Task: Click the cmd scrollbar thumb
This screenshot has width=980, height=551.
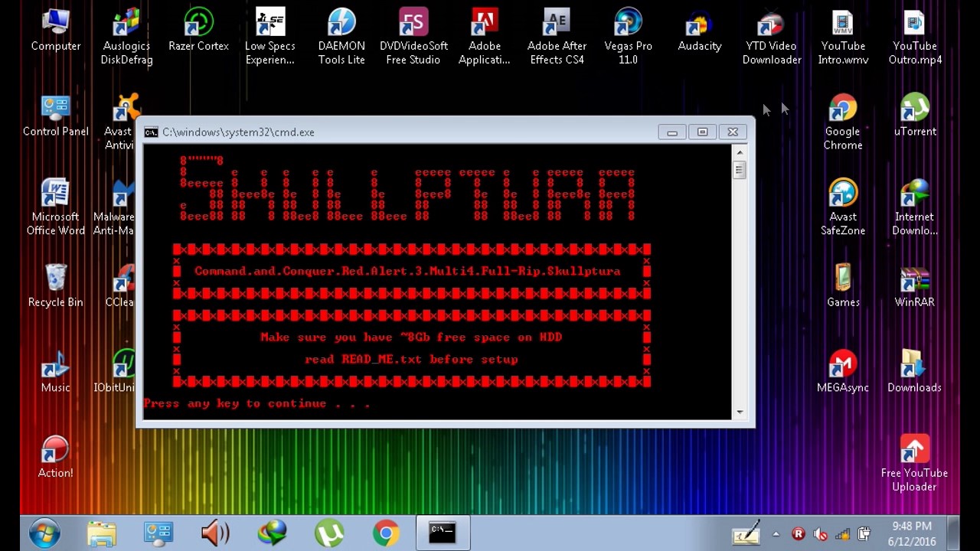Action: tap(740, 170)
